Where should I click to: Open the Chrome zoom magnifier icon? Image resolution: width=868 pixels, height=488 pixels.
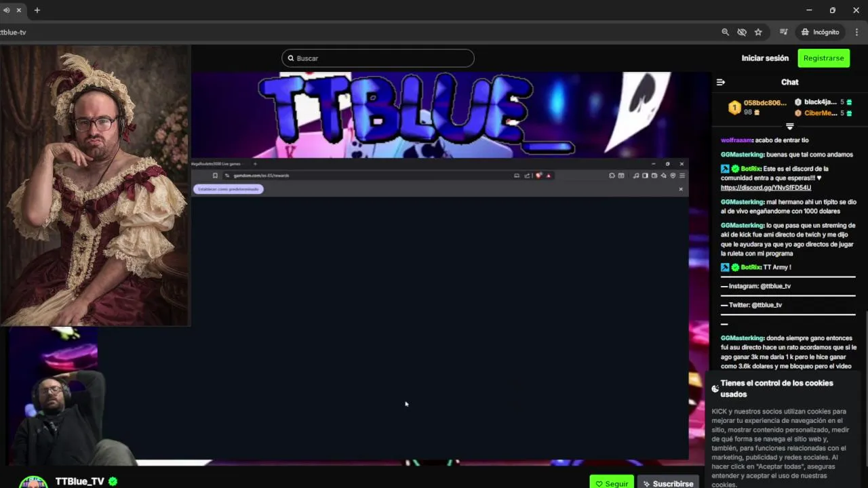[725, 32]
